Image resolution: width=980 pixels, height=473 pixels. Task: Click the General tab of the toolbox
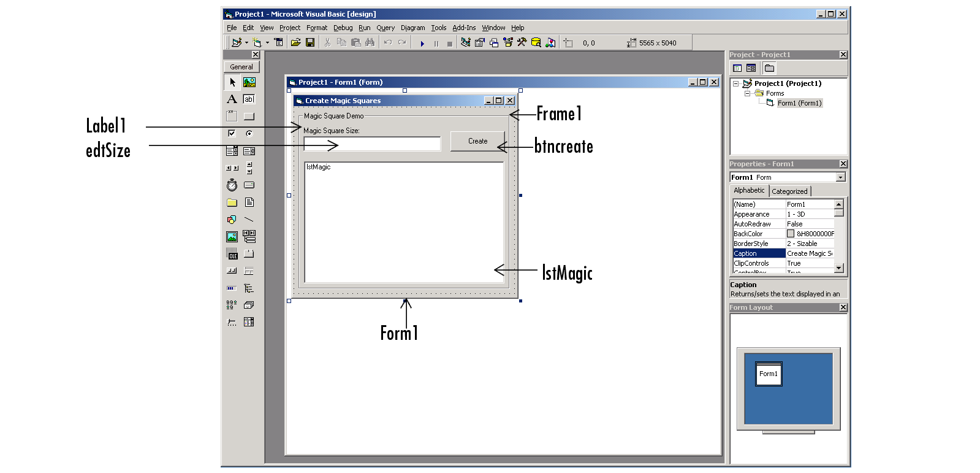[x=241, y=67]
